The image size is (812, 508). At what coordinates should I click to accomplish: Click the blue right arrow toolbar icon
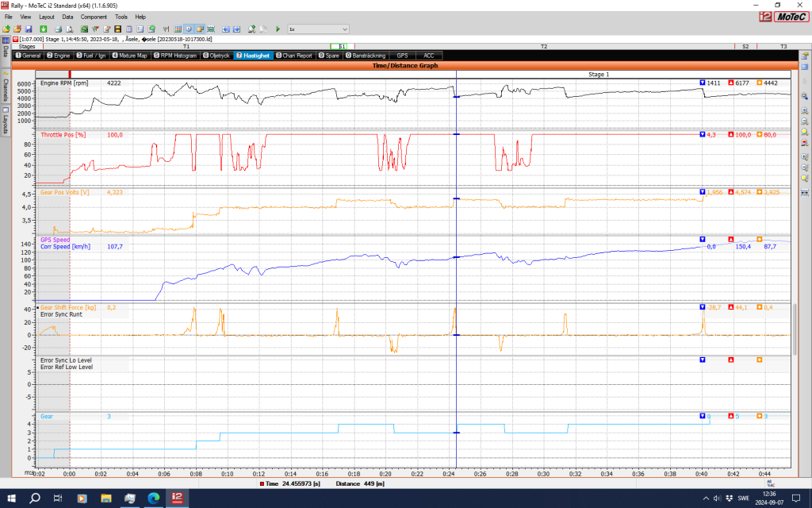click(x=236, y=29)
